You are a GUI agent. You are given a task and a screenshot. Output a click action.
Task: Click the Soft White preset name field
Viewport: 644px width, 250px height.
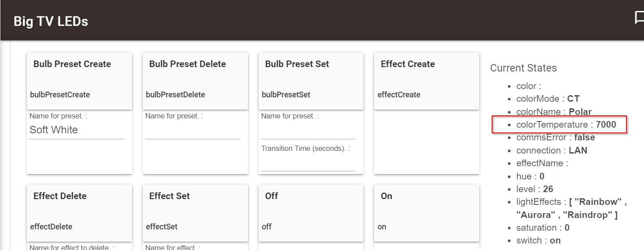(76, 130)
